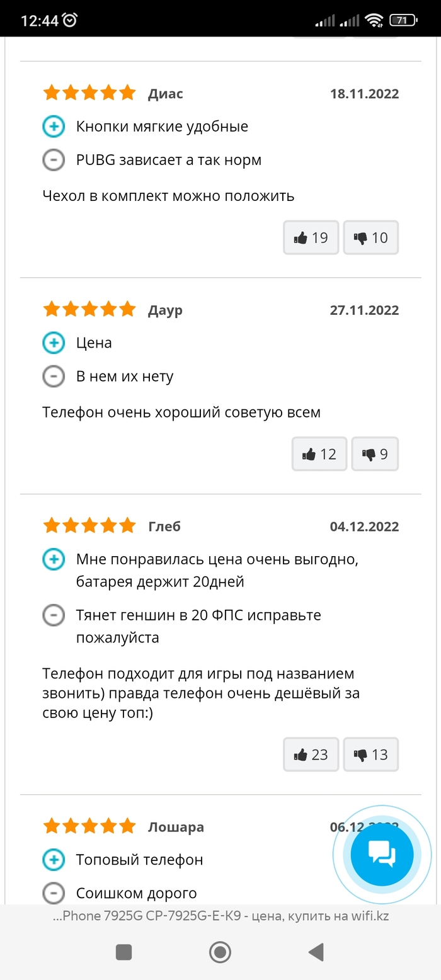Tap the page title bar wifi.kz
Viewport: 441px width, 980px height.
tap(220, 916)
